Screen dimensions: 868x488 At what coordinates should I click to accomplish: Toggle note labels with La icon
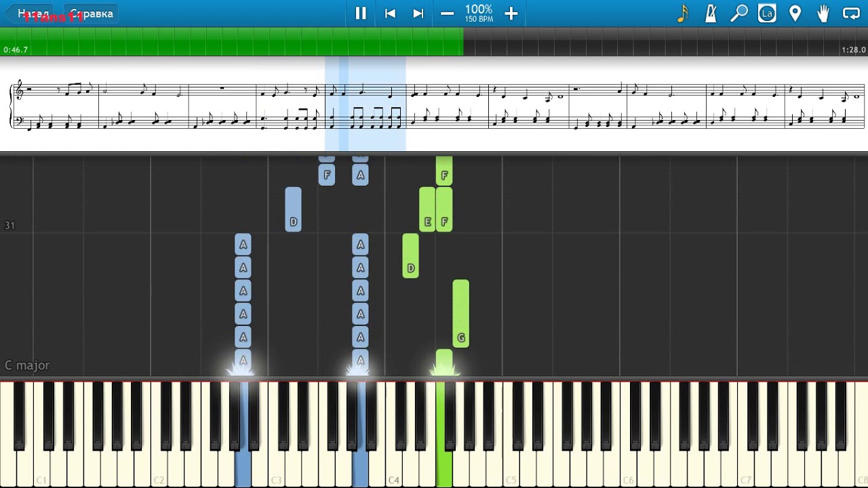click(x=767, y=14)
